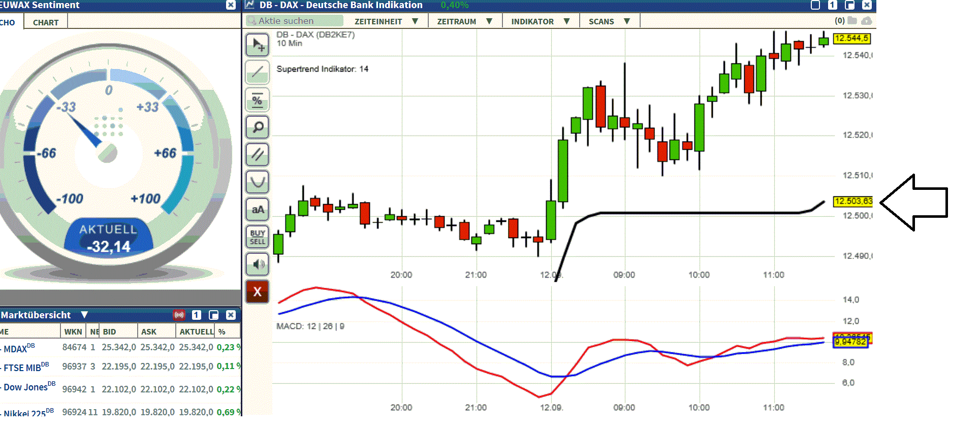The width and height of the screenshot is (980, 431).
Task: Click the 'DB - DAX (DB2KE7)' chart title
Action: (315, 35)
